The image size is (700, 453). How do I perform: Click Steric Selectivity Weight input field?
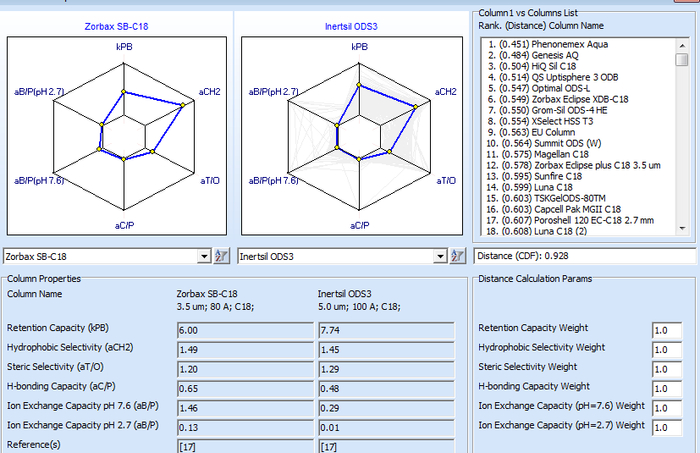(x=667, y=370)
